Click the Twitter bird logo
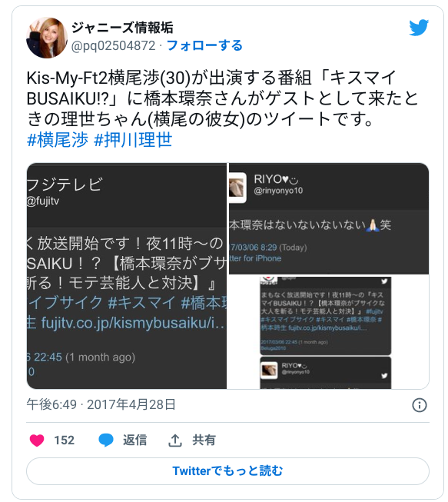Viewport: 448px width, 502px height. click(419, 28)
